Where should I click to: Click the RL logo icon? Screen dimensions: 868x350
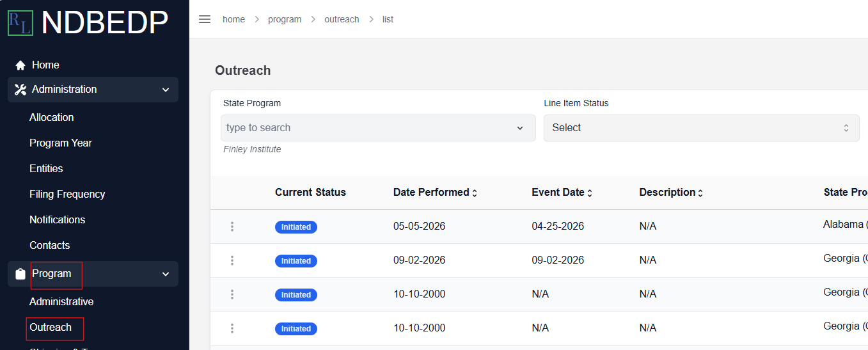click(20, 22)
